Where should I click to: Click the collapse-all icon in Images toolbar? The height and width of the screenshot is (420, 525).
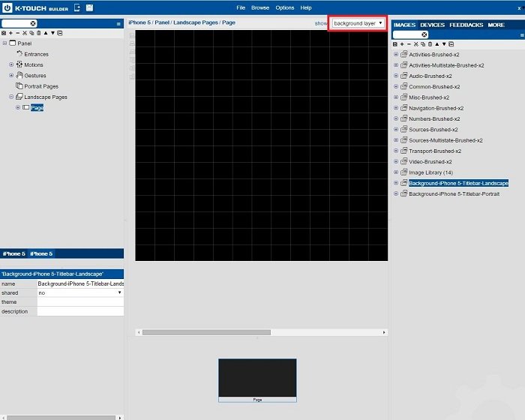click(x=451, y=44)
